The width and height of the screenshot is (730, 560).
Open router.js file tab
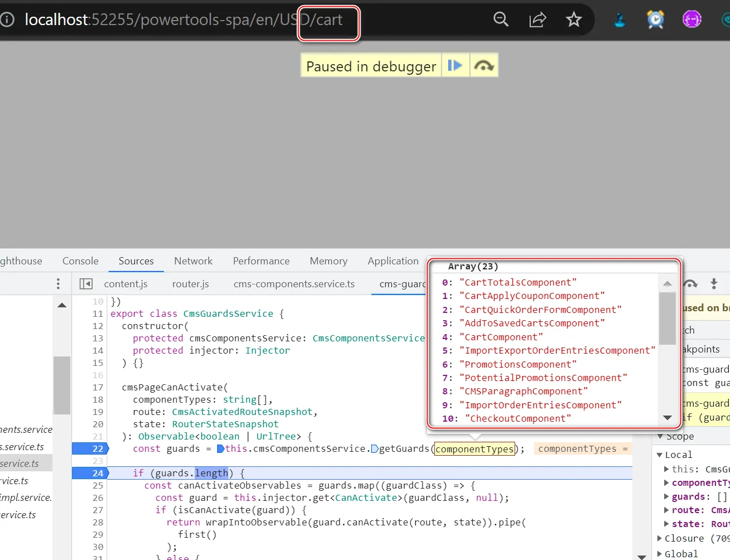click(x=190, y=284)
